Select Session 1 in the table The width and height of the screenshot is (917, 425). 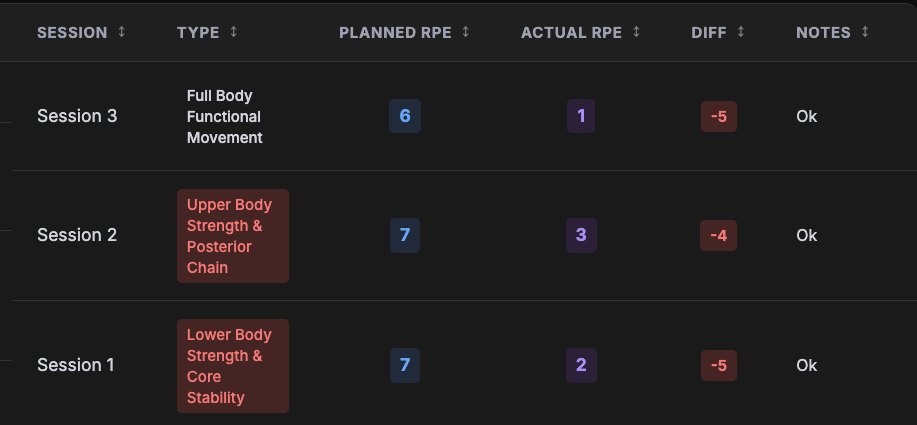[77, 365]
